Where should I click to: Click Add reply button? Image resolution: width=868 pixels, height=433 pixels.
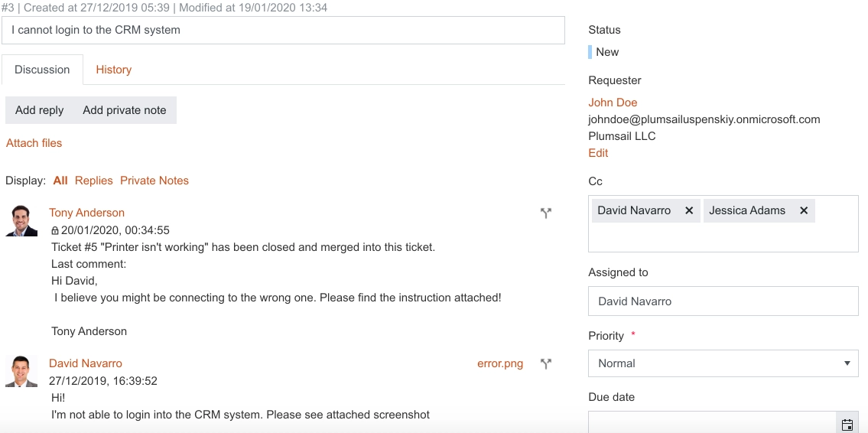click(39, 110)
